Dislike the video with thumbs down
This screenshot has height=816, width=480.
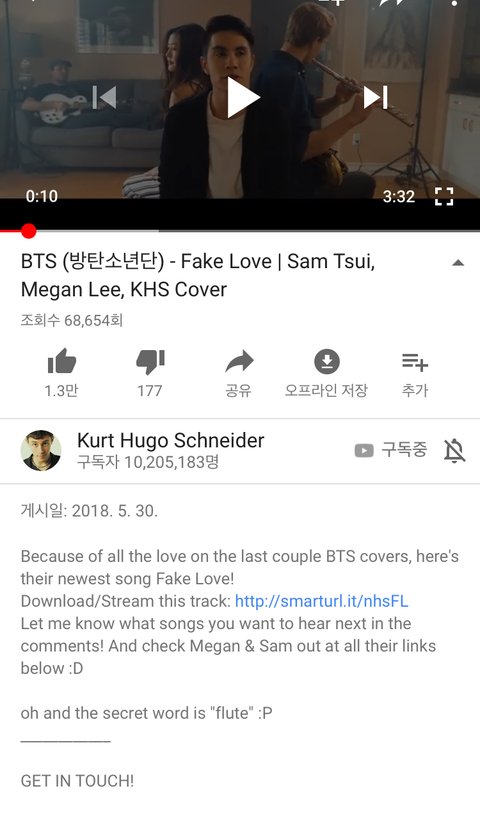[150, 362]
